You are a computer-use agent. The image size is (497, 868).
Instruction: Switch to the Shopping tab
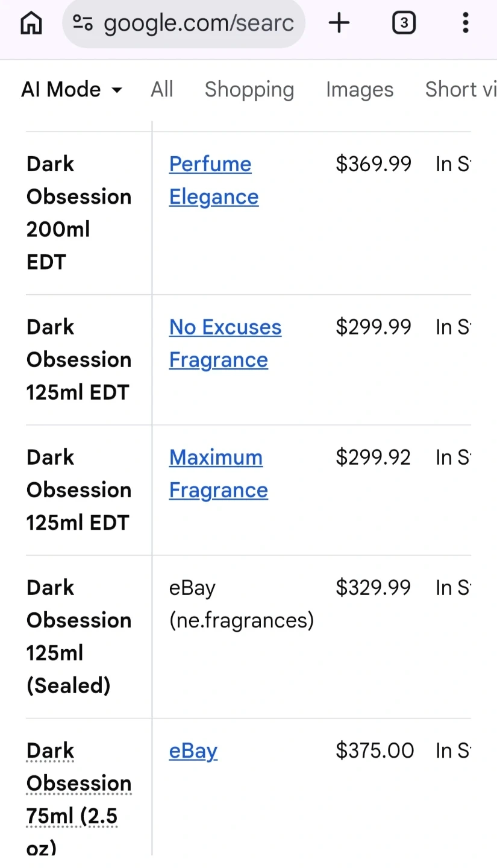pos(249,90)
